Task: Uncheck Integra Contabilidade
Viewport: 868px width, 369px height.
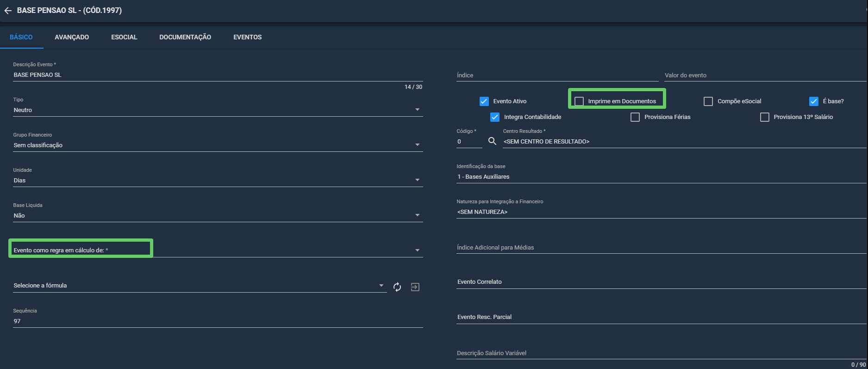Action: pyautogui.click(x=495, y=117)
